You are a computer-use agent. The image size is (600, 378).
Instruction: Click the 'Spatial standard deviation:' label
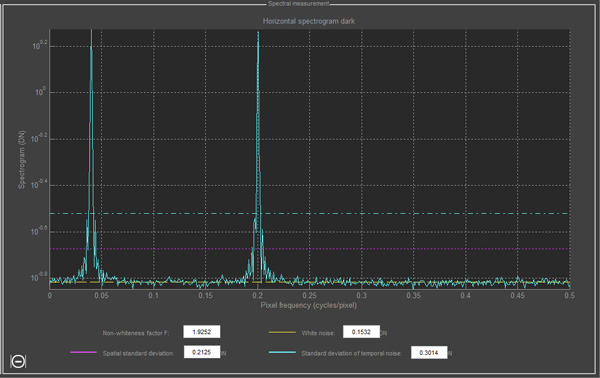138,353
